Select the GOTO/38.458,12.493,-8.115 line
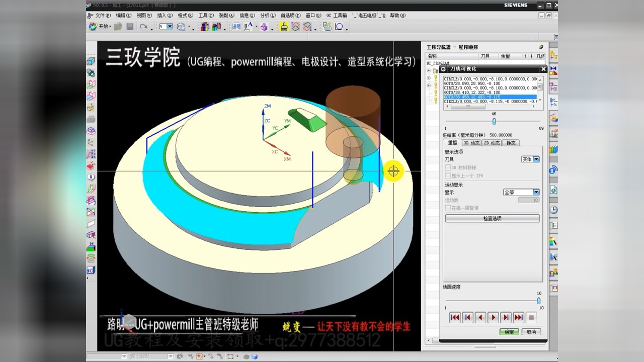The image size is (644, 362). point(490,97)
